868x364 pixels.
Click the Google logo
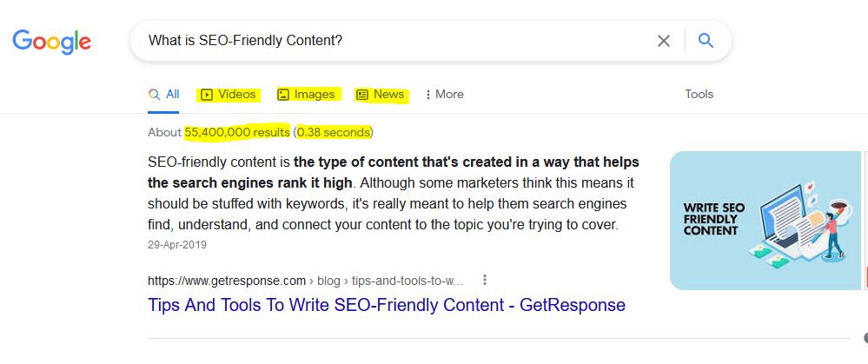[x=51, y=42]
